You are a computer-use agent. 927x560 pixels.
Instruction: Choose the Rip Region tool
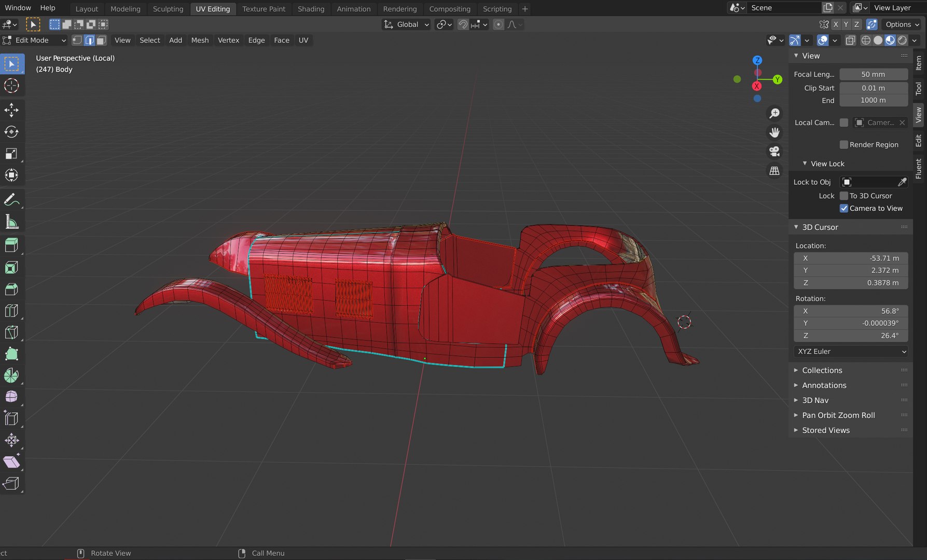pyautogui.click(x=11, y=483)
